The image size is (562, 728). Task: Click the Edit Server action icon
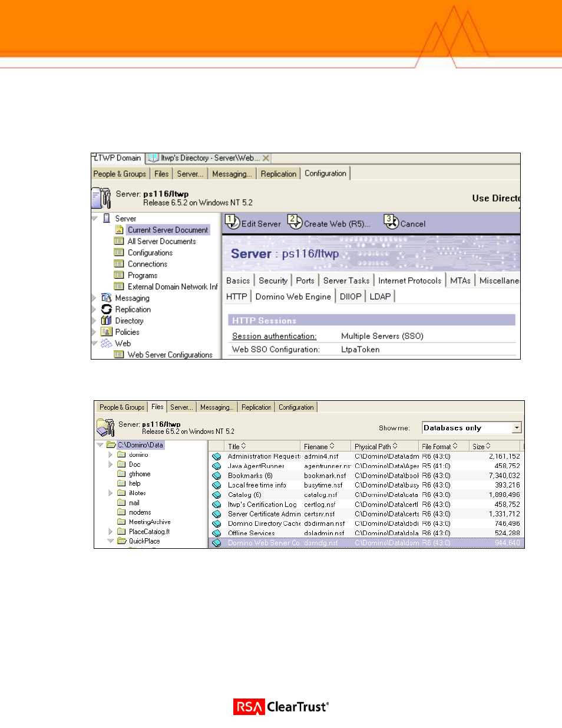232,222
